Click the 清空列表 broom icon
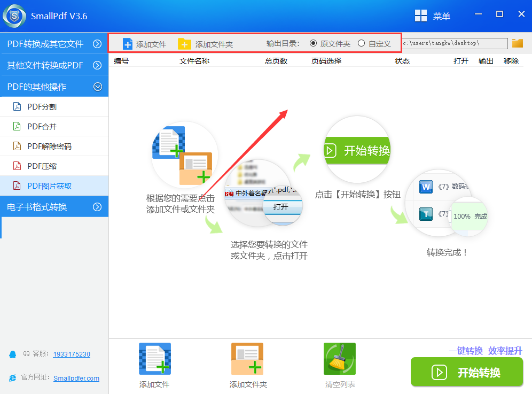This screenshot has width=532, height=394. click(x=340, y=359)
